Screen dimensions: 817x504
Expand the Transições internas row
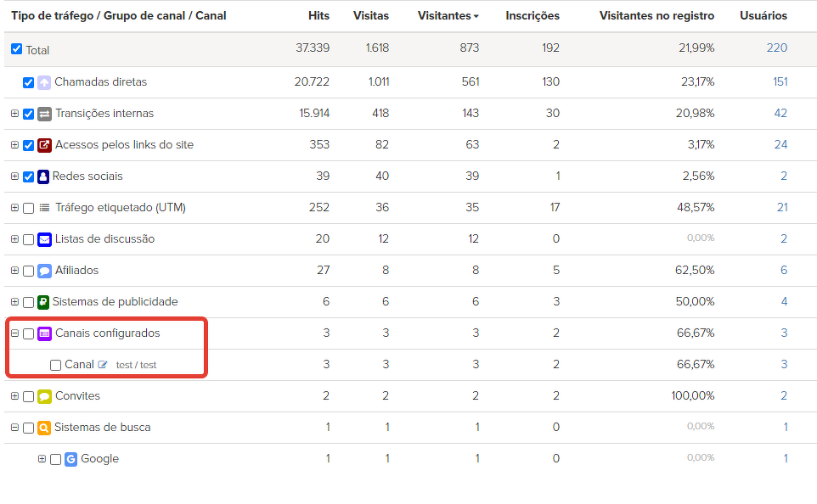click(14, 114)
